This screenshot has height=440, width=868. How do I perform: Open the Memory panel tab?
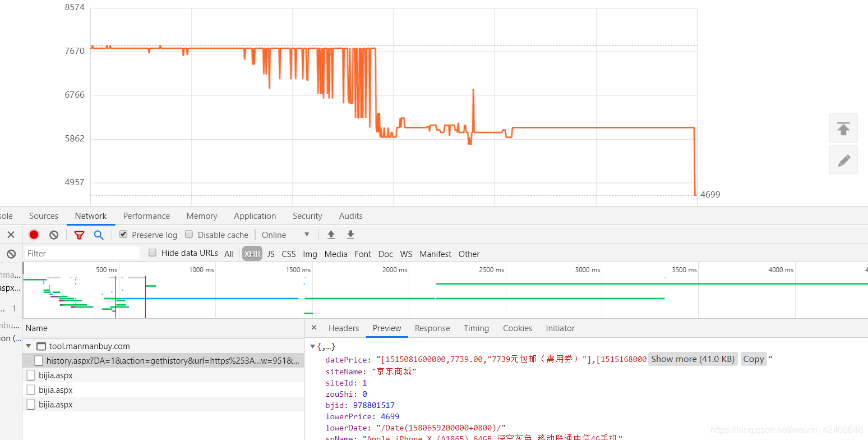tap(202, 216)
